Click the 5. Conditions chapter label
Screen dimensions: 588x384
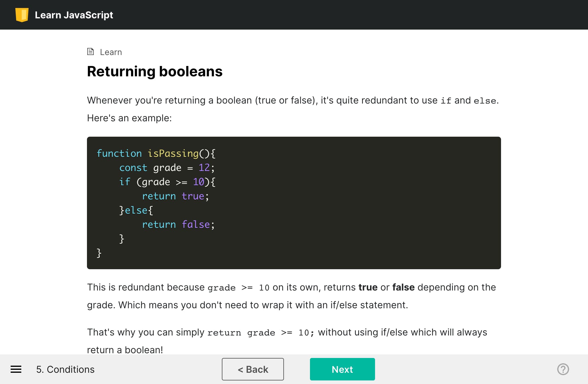65,369
